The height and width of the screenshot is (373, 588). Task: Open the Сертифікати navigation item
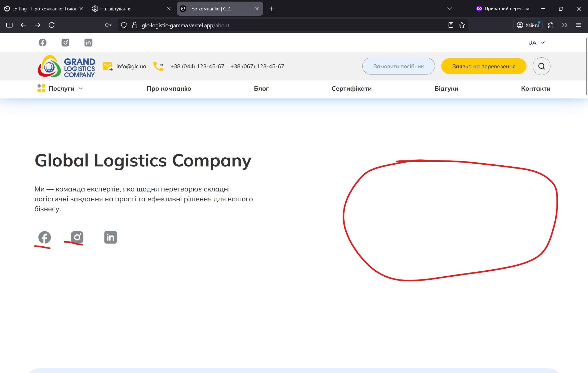click(x=351, y=89)
